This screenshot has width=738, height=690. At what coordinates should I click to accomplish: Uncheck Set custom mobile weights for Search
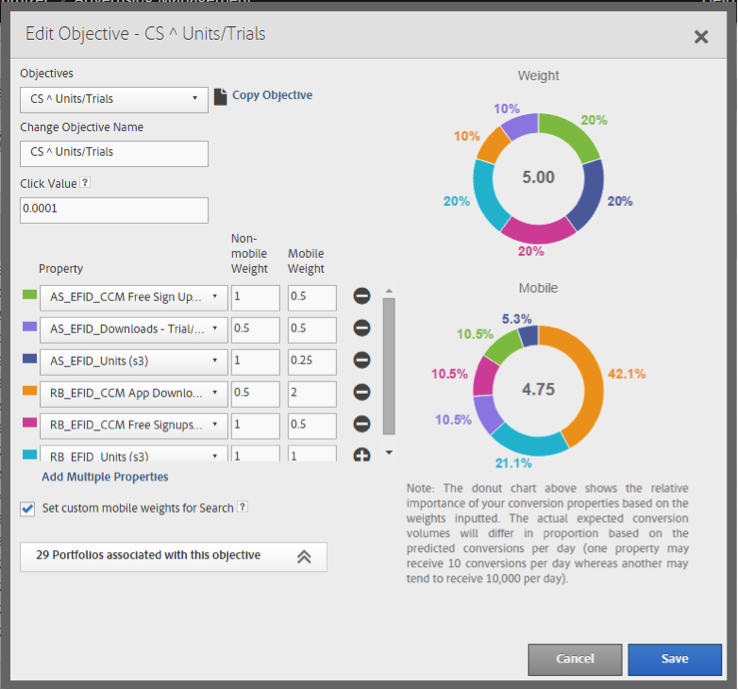click(27, 508)
